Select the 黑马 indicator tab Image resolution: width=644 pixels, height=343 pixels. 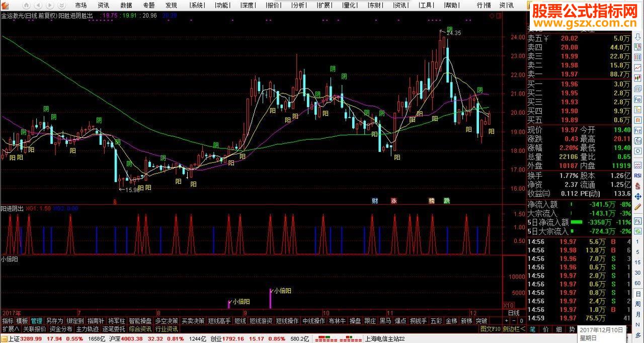click(x=385, y=321)
